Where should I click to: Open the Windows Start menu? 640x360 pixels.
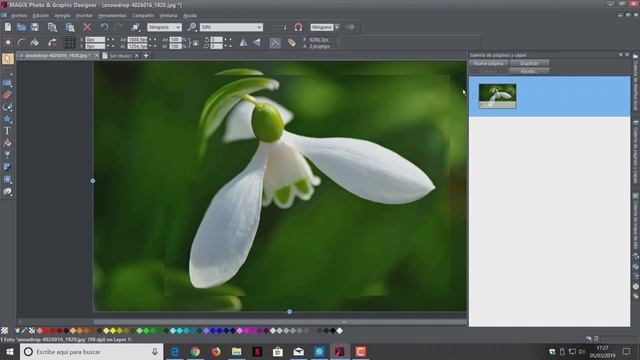click(x=9, y=351)
